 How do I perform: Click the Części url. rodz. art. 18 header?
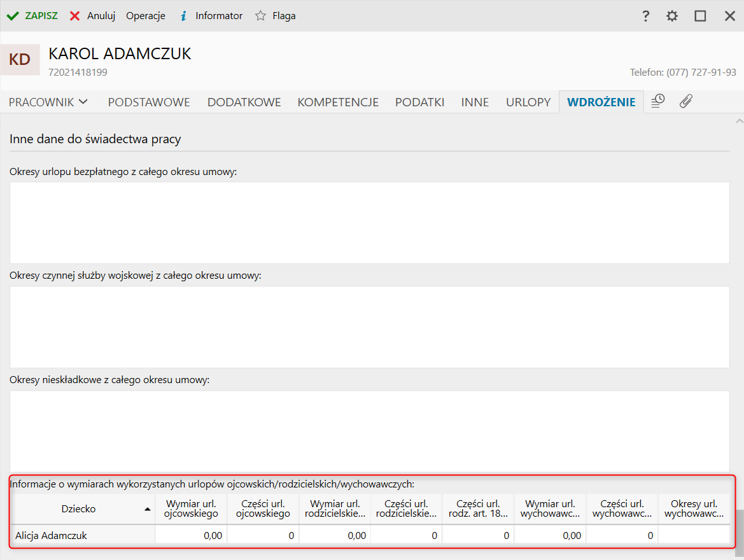click(478, 508)
